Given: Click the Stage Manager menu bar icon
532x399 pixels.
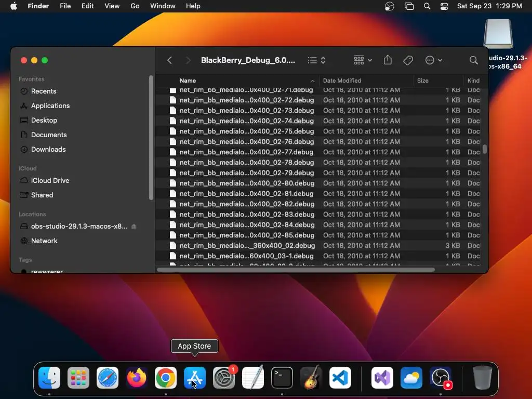Looking at the screenshot, I should coord(409,6).
